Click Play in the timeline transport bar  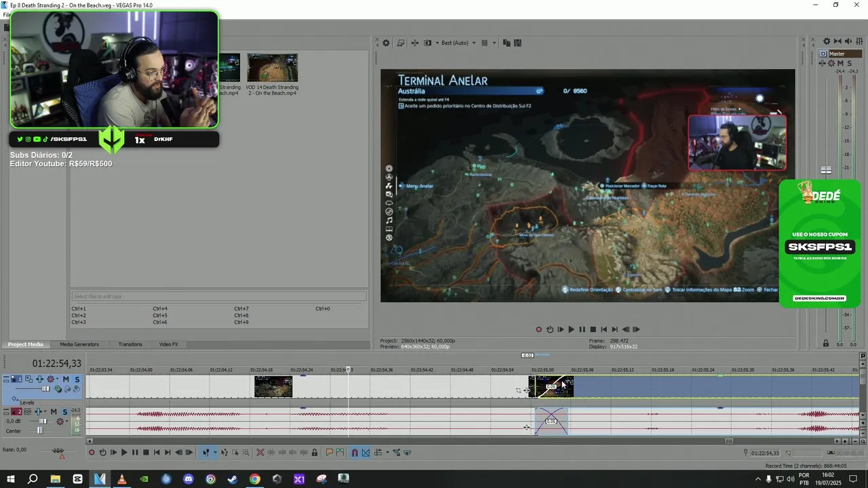click(124, 453)
